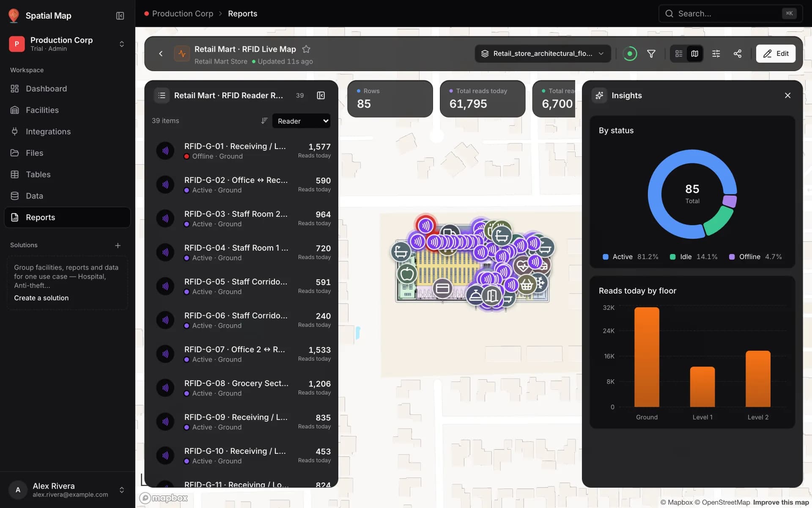The width and height of the screenshot is (812, 508).
Task: Expand the Alex Rivera account menu
Action: tap(122, 490)
